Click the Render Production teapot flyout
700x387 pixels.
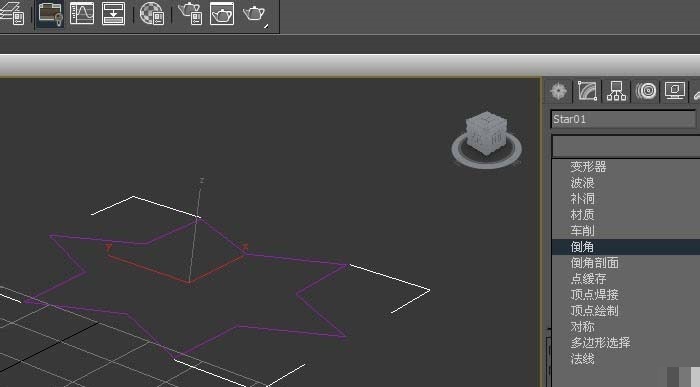click(255, 14)
